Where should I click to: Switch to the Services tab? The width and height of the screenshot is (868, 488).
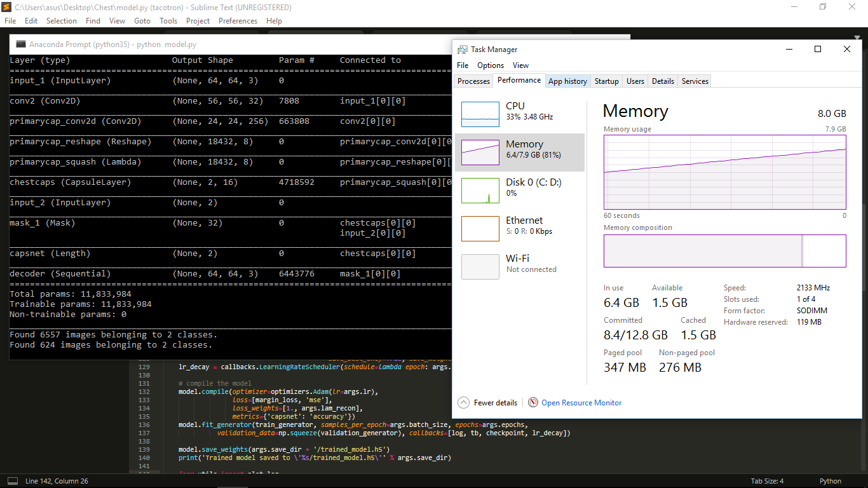(694, 81)
